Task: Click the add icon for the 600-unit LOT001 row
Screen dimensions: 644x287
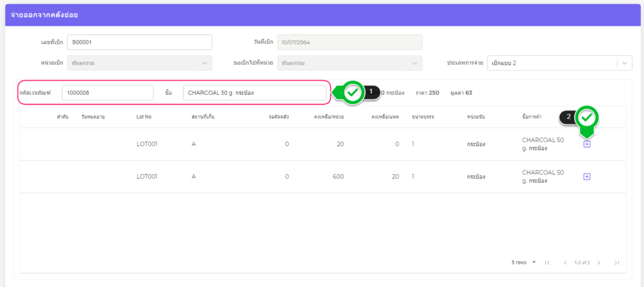Action: (587, 176)
